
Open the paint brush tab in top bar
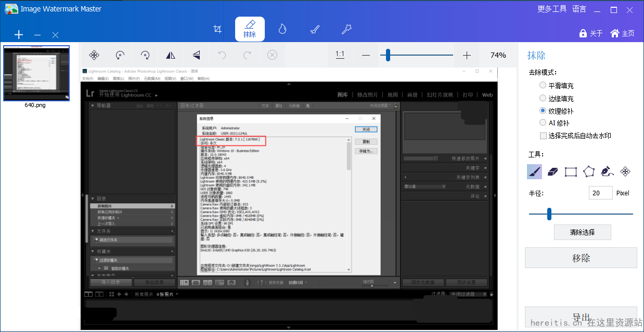(314, 29)
